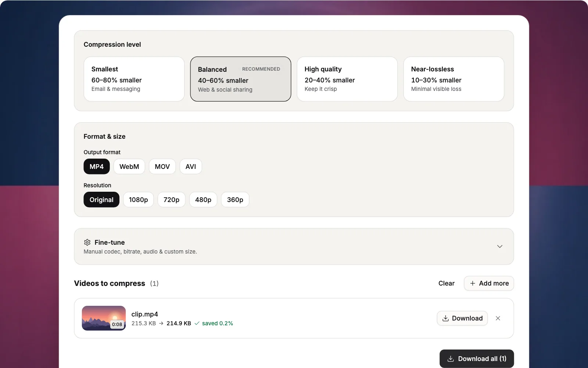Remove clip.mp4 with the X icon

point(498,318)
